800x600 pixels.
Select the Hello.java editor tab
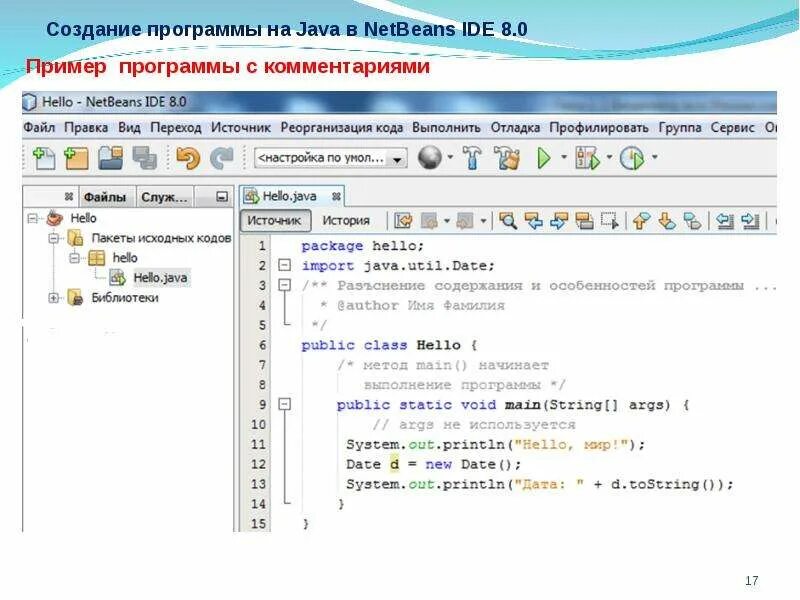click(289, 196)
